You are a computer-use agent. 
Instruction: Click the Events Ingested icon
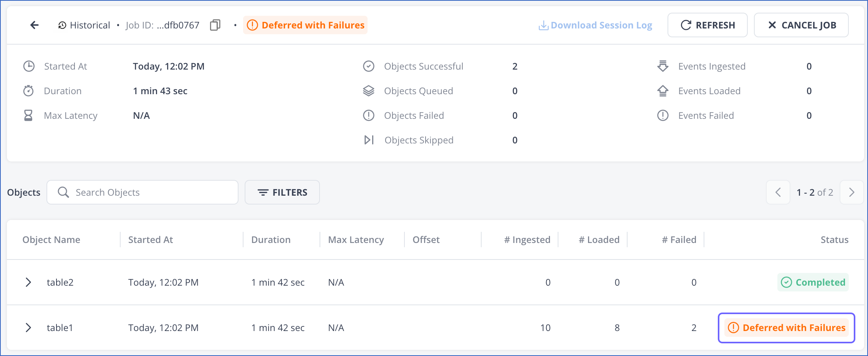pyautogui.click(x=663, y=66)
